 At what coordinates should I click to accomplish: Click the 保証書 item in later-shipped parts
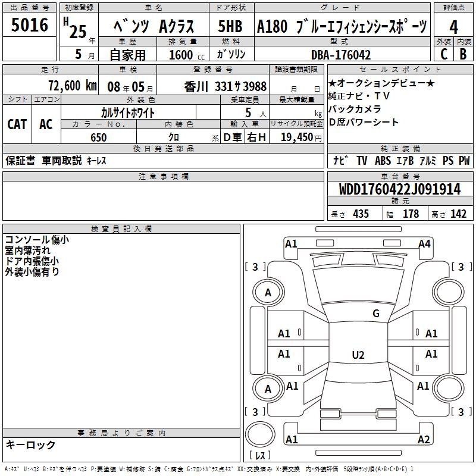[x=20, y=160]
